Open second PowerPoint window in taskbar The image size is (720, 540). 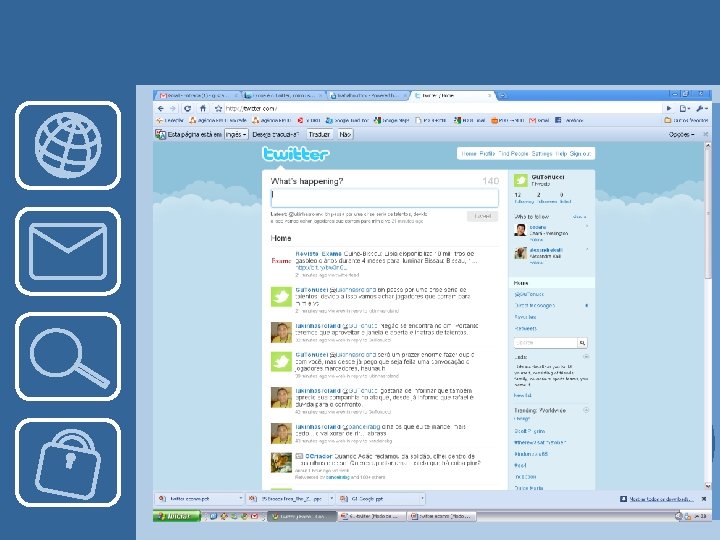coord(441,516)
